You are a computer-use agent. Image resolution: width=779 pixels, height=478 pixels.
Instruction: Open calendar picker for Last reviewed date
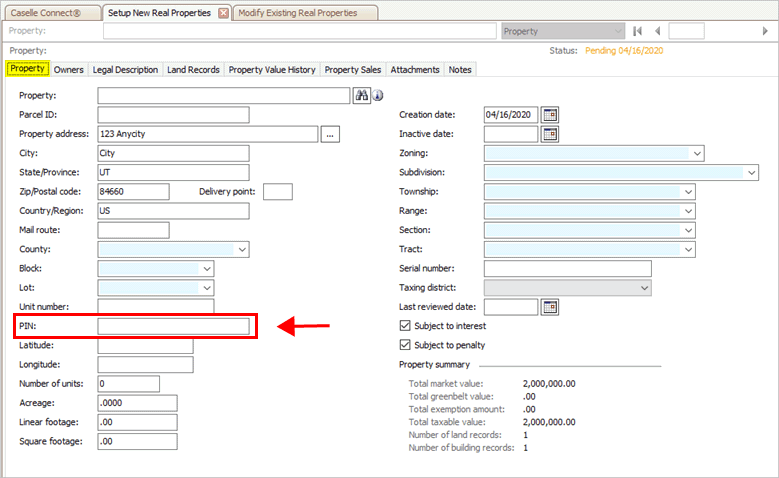tap(549, 307)
